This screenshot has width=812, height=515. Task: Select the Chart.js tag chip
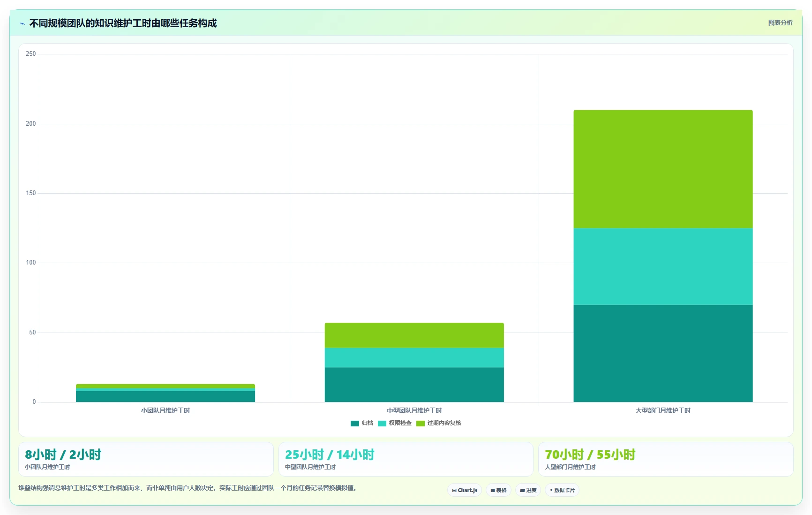point(465,490)
